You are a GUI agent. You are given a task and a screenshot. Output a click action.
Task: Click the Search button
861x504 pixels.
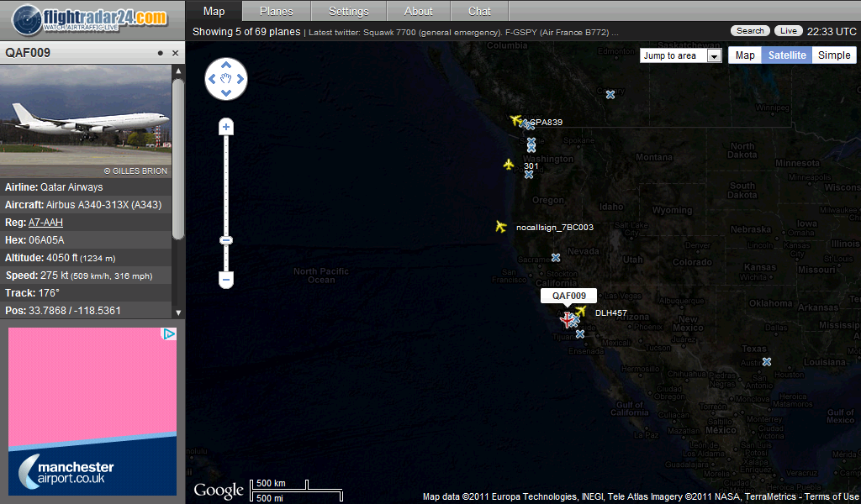pos(750,31)
